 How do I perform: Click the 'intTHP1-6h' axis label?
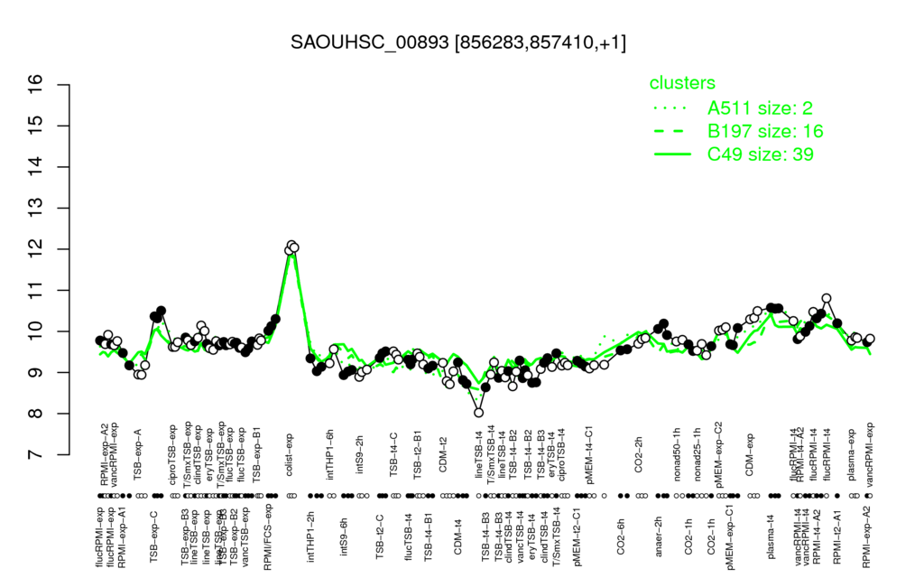pos(330,453)
